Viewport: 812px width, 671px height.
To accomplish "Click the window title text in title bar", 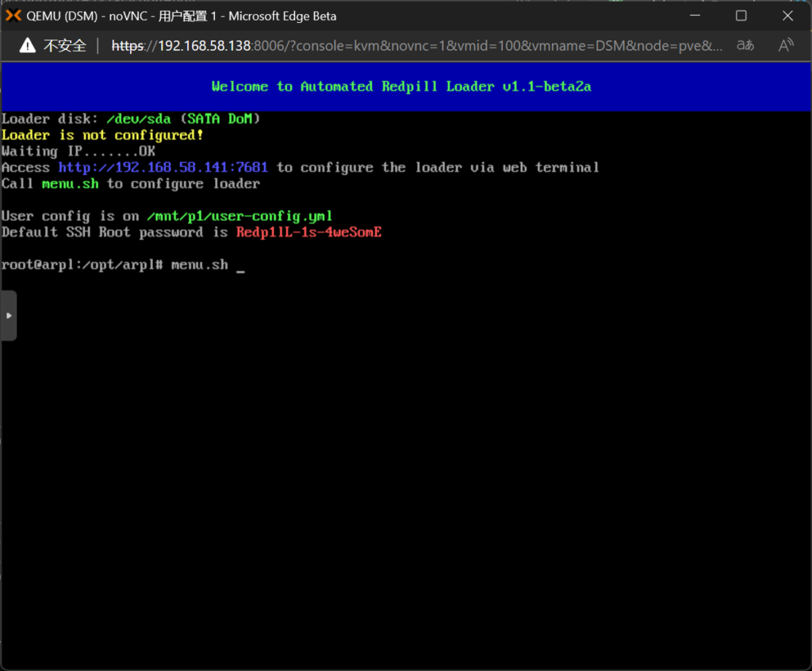I will coord(182,16).
